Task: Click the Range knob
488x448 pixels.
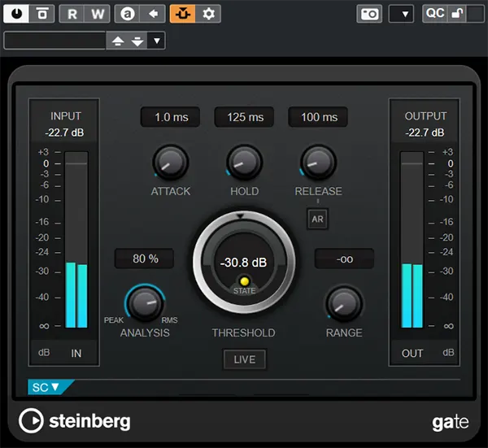Action: coord(344,303)
